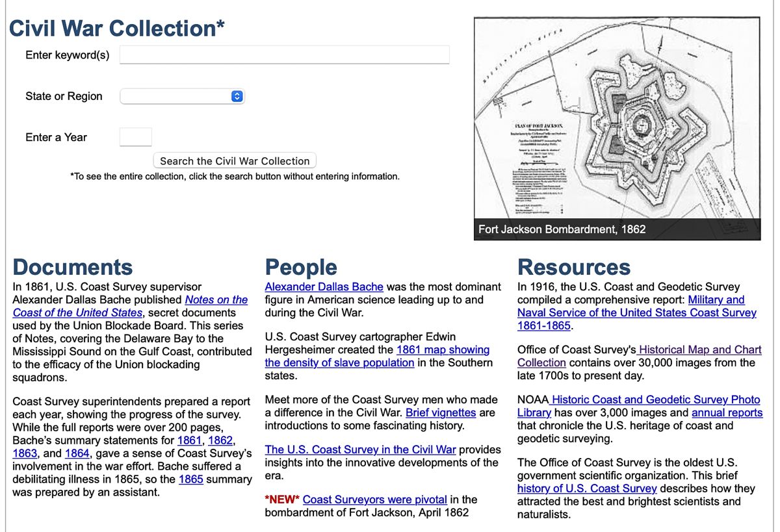Open The U.S. Coast Survey in the Civil War
The image size is (780, 532).
[361, 450]
